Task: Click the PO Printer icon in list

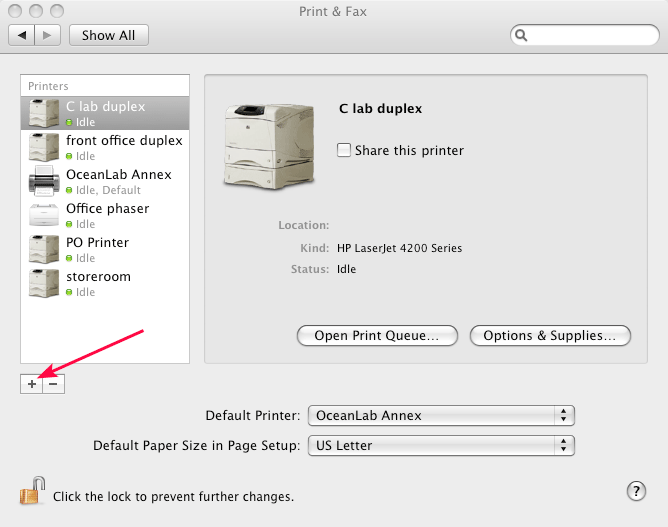Action: (44, 249)
